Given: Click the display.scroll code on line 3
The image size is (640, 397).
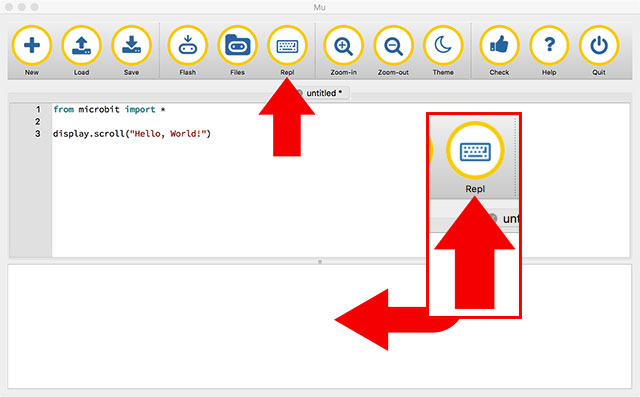Looking at the screenshot, I should [131, 134].
